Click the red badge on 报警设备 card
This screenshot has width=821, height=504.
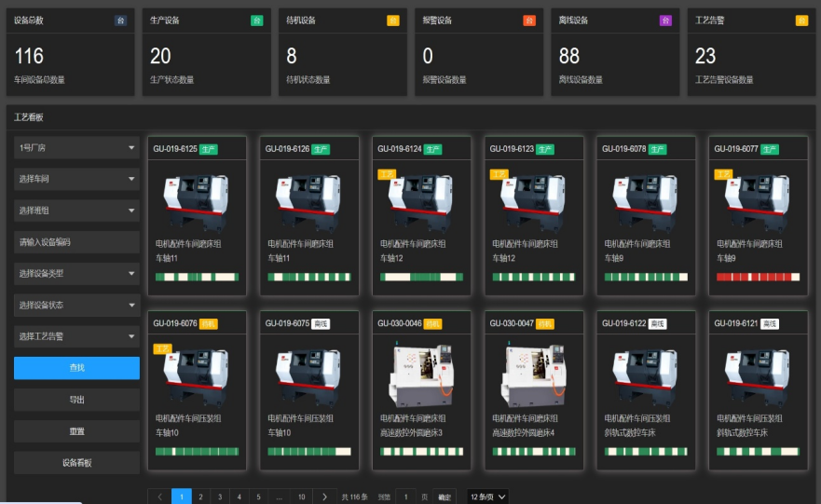pos(528,20)
